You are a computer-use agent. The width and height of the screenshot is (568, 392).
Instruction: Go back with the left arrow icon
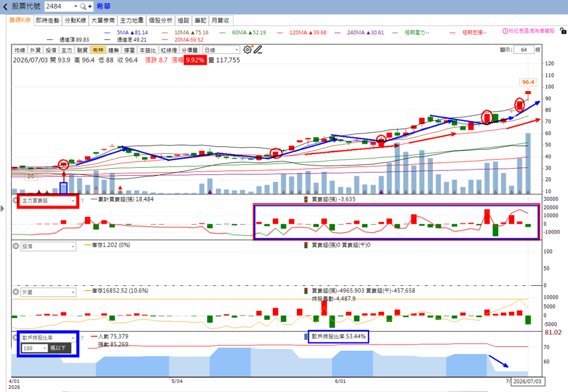pyautogui.click(x=5, y=7)
